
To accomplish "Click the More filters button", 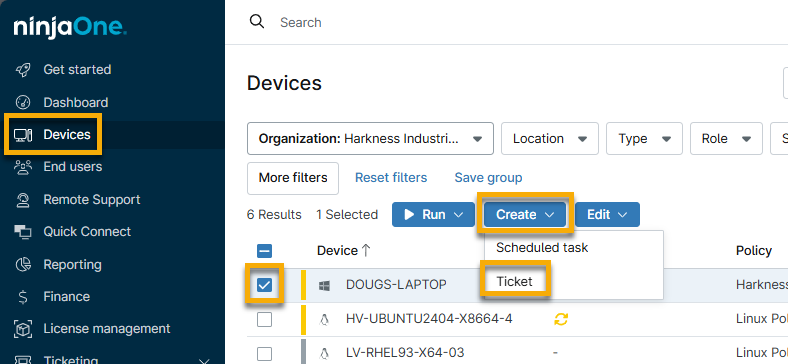I will click(293, 178).
